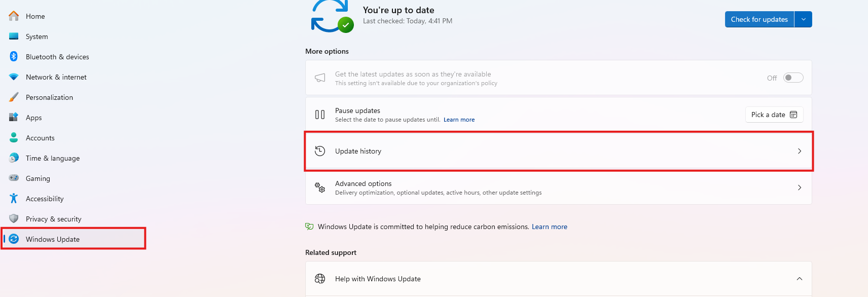Click the Bluetooth icon in sidebar
Viewport: 868px width, 297px height.
click(14, 56)
